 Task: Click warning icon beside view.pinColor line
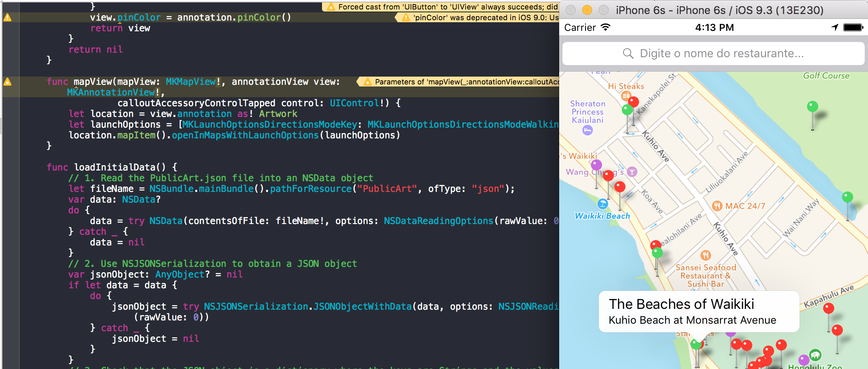(x=7, y=18)
